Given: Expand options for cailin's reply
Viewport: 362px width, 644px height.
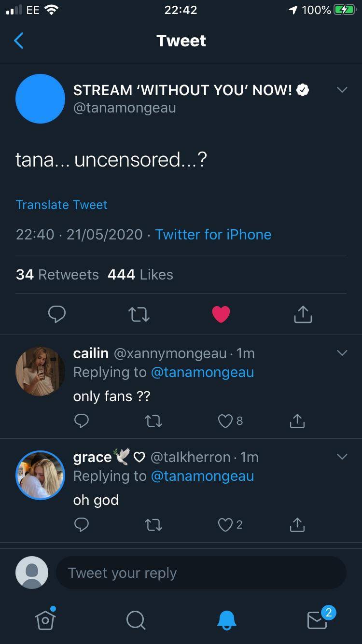Looking at the screenshot, I should 342,353.
